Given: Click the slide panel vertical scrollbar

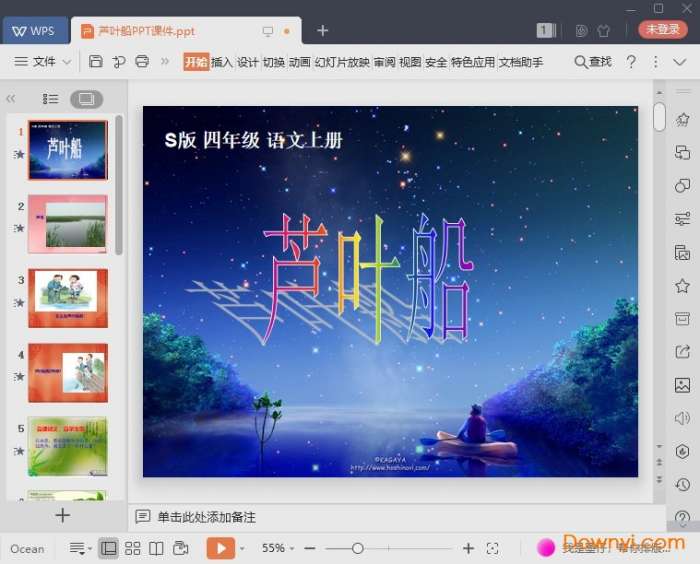Looking at the screenshot, I should click(x=119, y=184).
